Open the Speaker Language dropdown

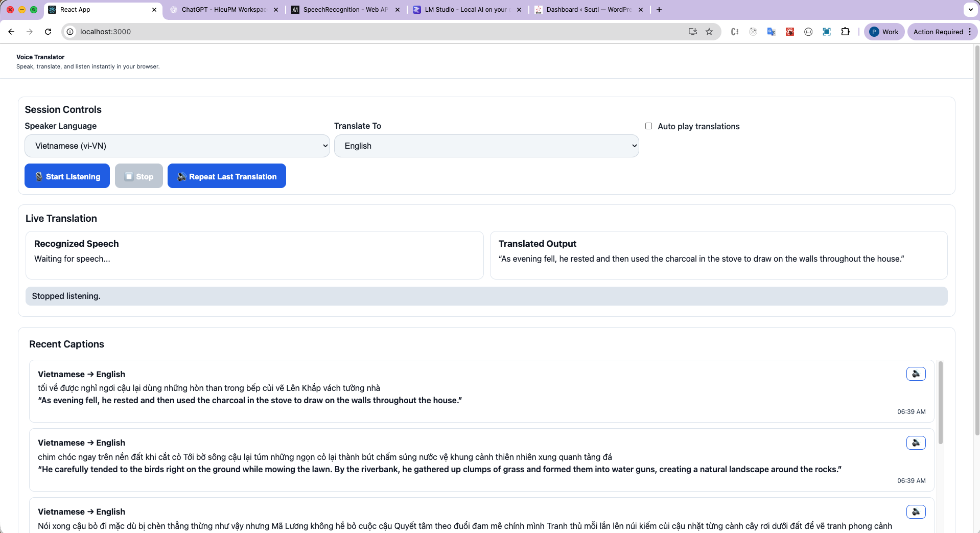[177, 146]
